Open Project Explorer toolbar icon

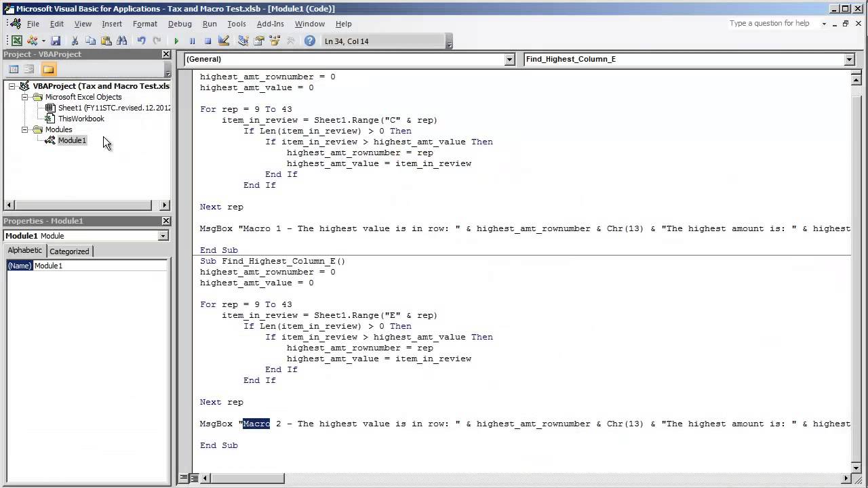[243, 41]
